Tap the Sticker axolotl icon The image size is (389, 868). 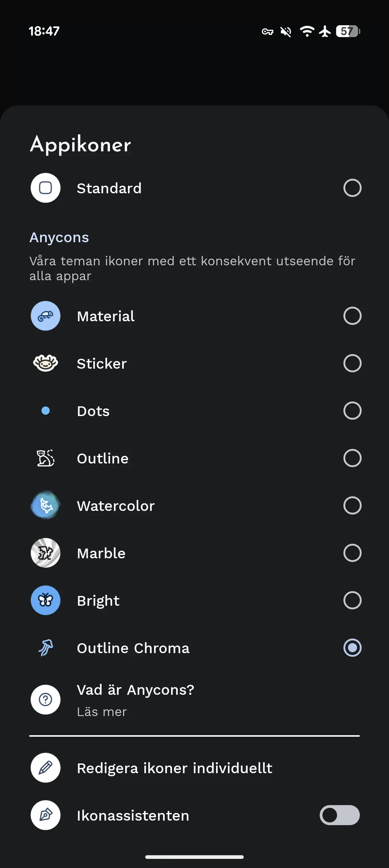46,363
